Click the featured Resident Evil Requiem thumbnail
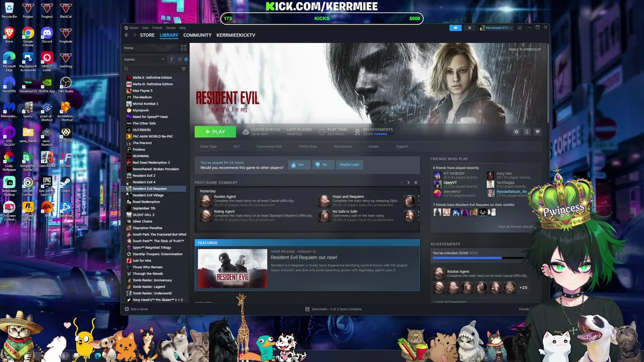Image resolution: width=644 pixels, height=362 pixels. click(232, 268)
